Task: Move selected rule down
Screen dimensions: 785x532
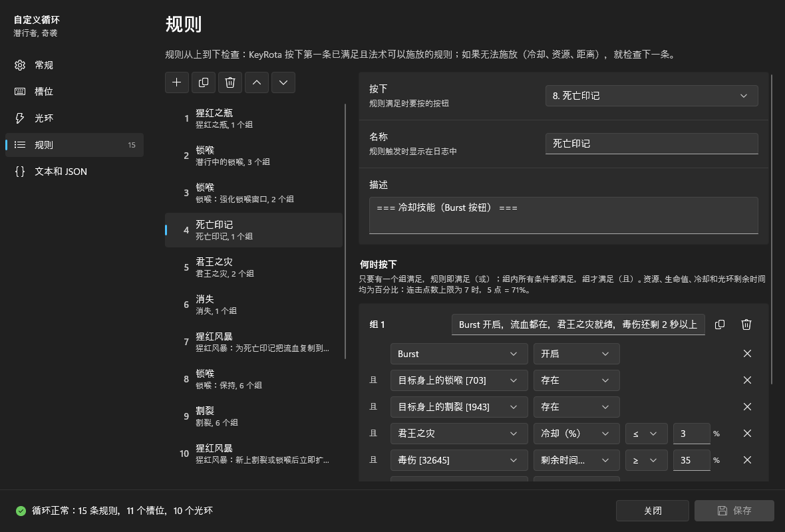Action: [283, 82]
